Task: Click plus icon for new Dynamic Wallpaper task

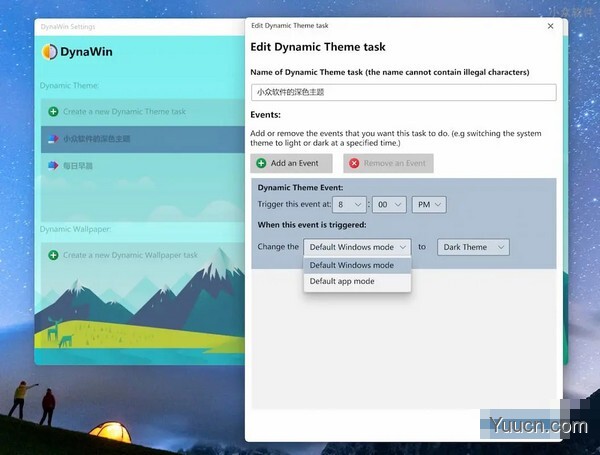Action: click(53, 255)
